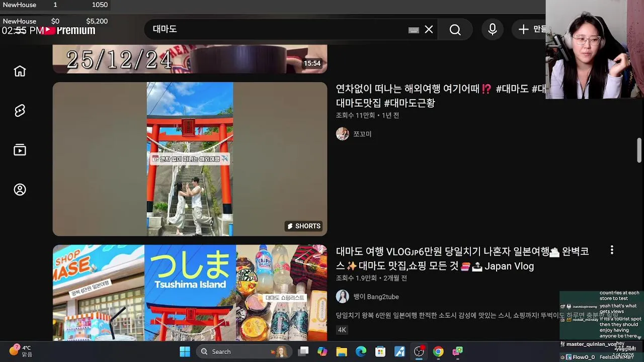644x362 pixels.
Task: Open the Subscriptions sidebar icon
Action: [x=20, y=150]
